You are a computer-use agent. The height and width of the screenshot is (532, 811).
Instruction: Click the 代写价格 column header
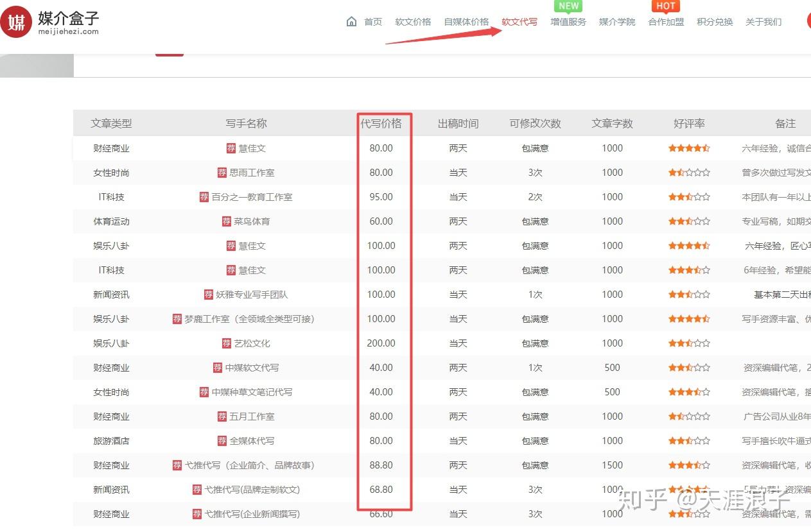pos(381,123)
